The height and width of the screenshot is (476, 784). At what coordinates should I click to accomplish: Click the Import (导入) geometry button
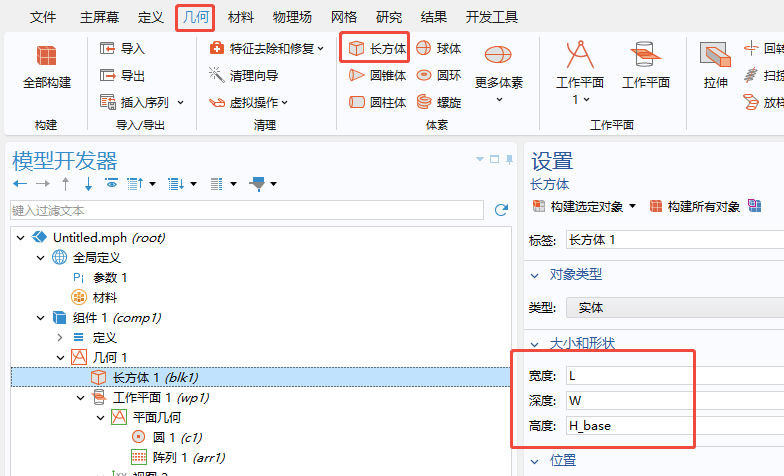122,48
